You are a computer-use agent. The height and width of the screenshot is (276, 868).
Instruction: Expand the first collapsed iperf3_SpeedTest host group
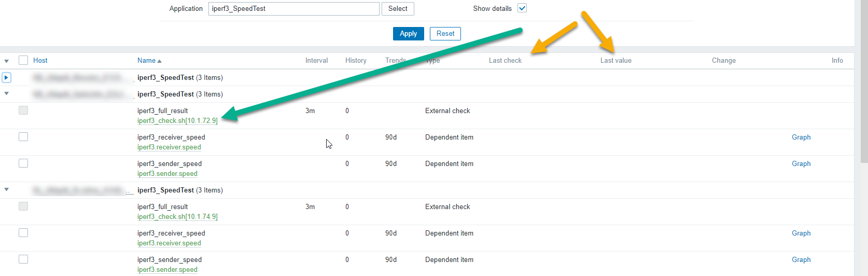pyautogui.click(x=6, y=78)
